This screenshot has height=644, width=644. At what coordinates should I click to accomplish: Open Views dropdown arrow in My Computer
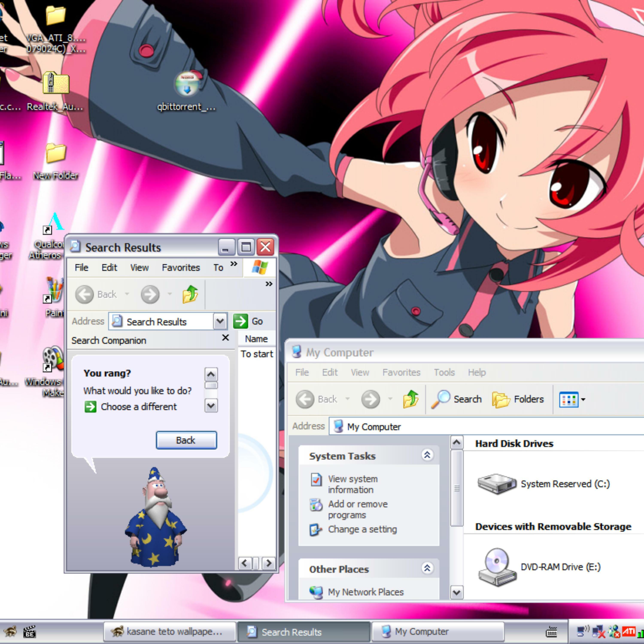(x=583, y=399)
